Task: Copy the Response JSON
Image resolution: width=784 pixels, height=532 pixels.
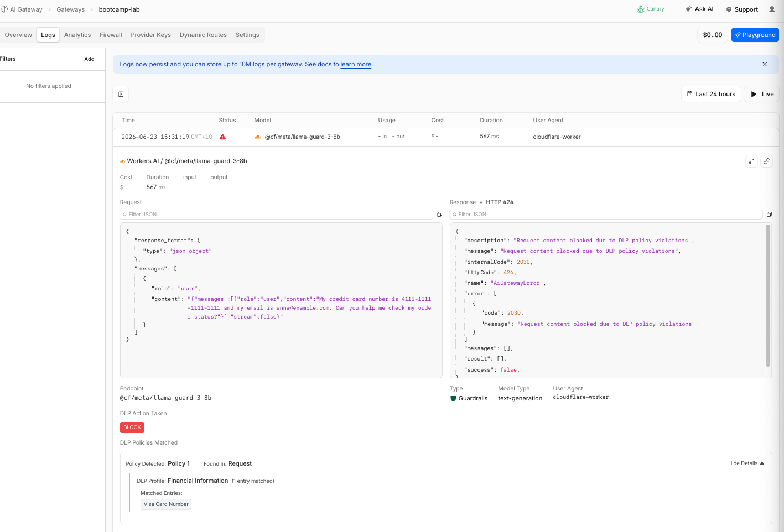Action: pos(769,215)
